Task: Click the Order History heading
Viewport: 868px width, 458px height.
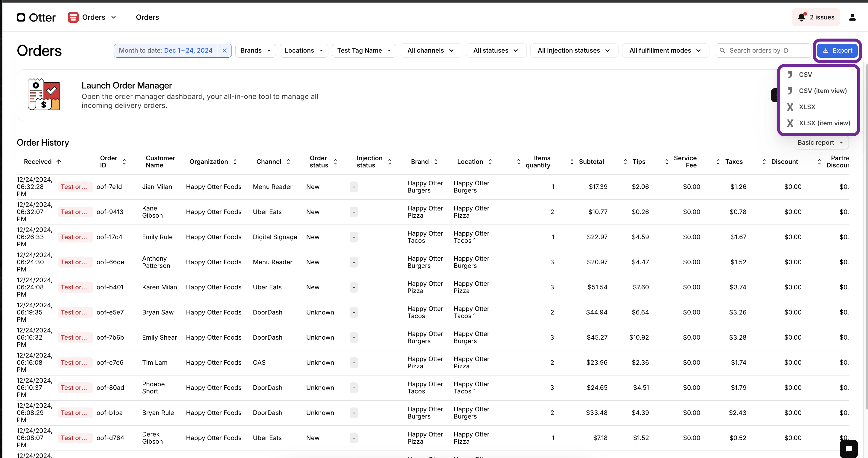Action: pyautogui.click(x=43, y=143)
